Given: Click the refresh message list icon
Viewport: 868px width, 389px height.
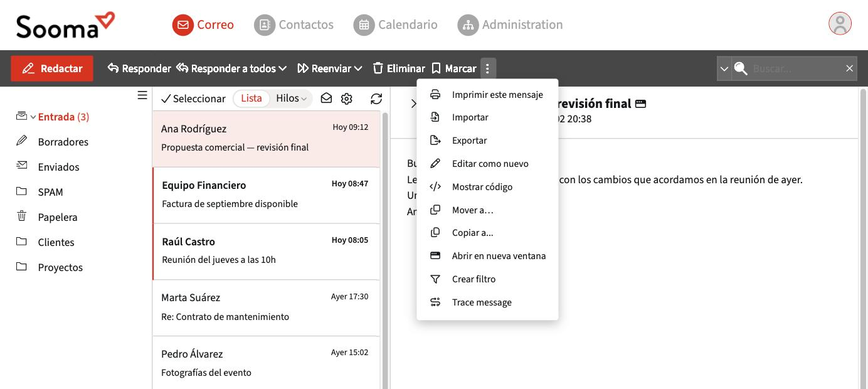Looking at the screenshot, I should 376,99.
